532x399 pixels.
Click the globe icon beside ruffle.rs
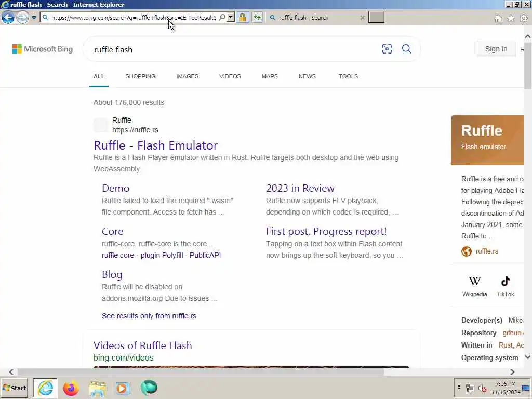tap(467, 251)
